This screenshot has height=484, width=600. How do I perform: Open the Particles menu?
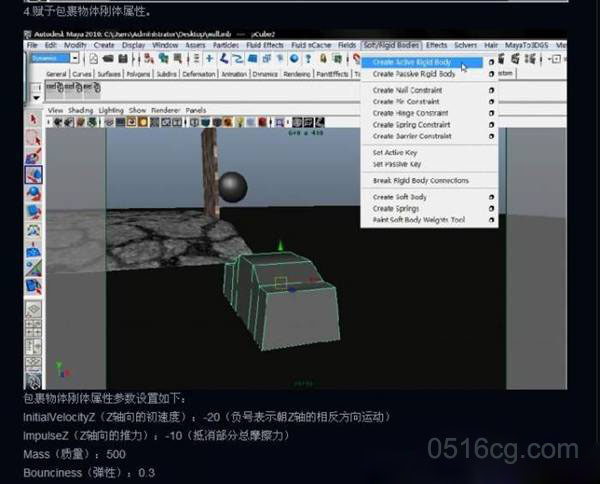[x=226, y=45]
